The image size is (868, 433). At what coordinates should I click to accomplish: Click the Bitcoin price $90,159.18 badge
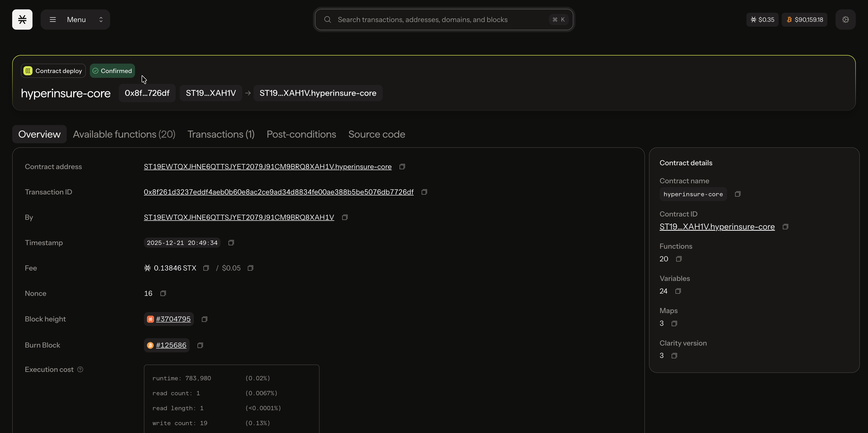(804, 20)
